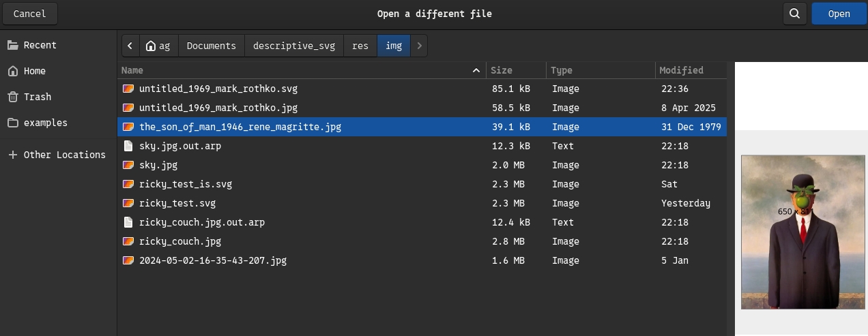This screenshot has height=336, width=868.
Task: Click image icon of ricky_couch.jpg
Action: pos(128,241)
